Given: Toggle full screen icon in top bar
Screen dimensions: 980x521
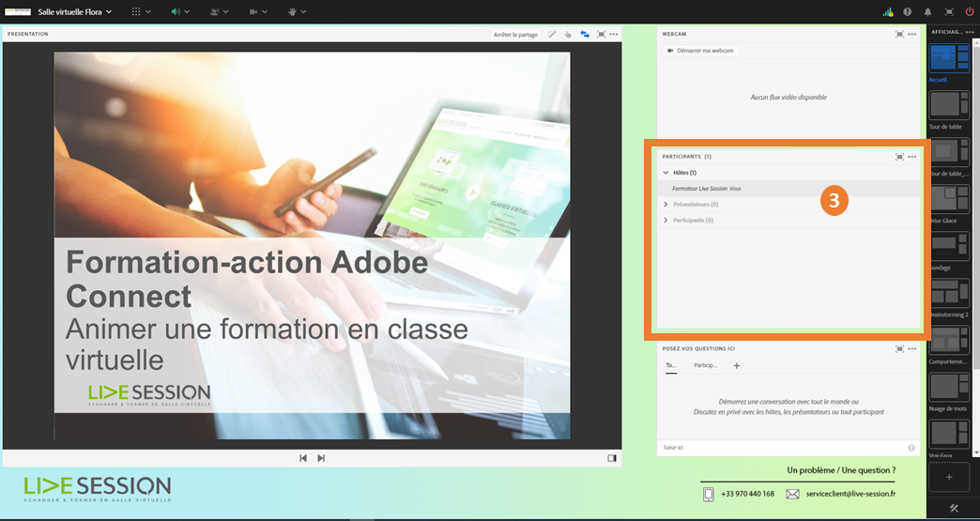Looking at the screenshot, I should click(949, 11).
